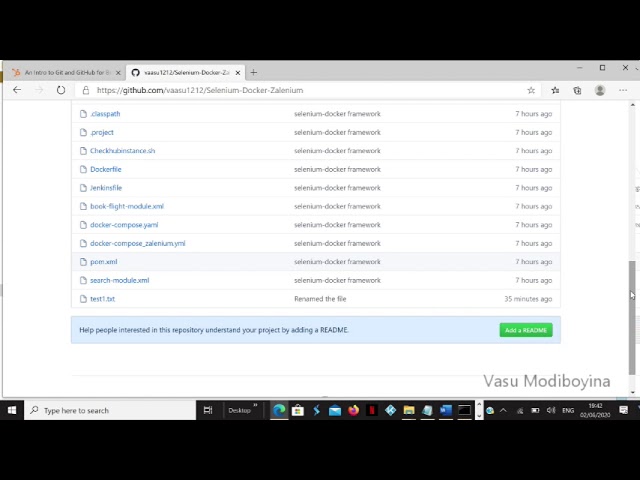Click the Type here to search box
The height and width of the screenshot is (480, 640).
110,410
